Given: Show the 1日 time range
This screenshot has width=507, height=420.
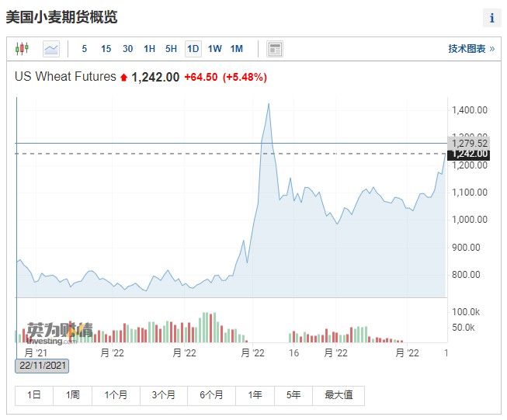Looking at the screenshot, I should [34, 395].
